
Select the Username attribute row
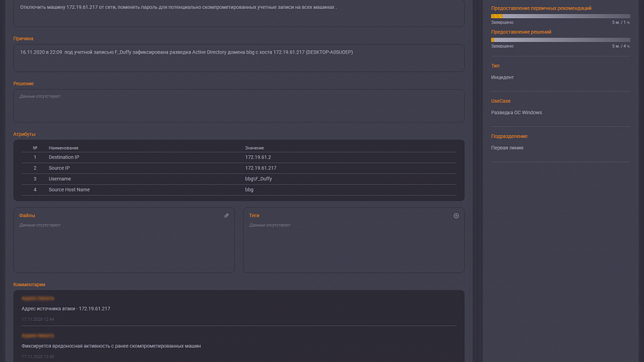pyautogui.click(x=238, y=179)
